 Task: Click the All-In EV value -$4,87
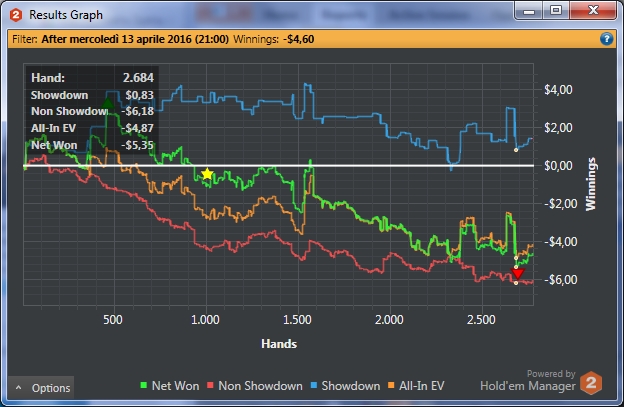click(x=137, y=128)
